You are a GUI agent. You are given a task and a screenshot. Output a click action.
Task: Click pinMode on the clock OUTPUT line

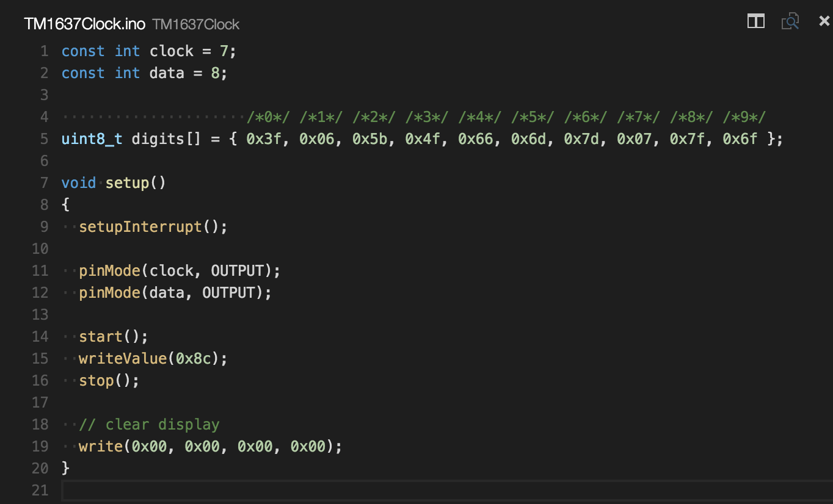[x=109, y=271]
